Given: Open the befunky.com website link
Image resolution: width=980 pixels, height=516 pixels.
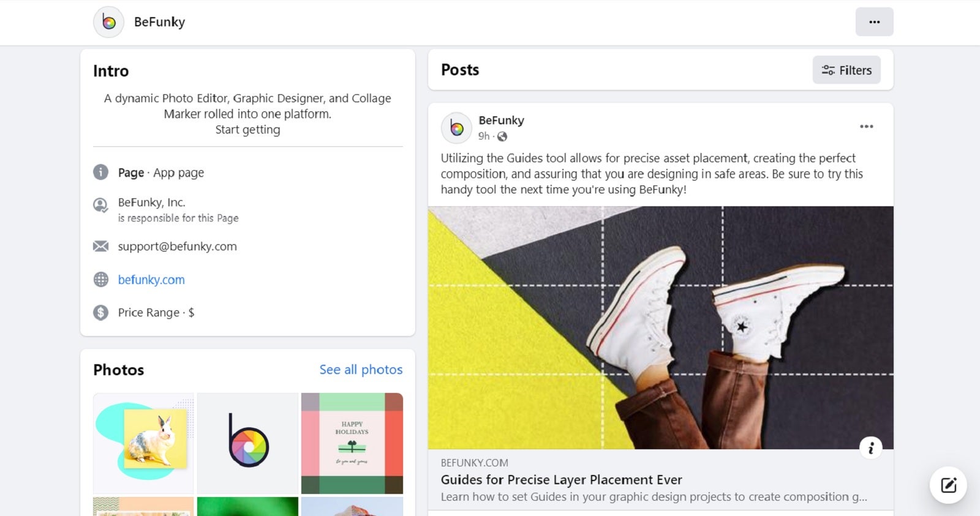Looking at the screenshot, I should pos(151,280).
